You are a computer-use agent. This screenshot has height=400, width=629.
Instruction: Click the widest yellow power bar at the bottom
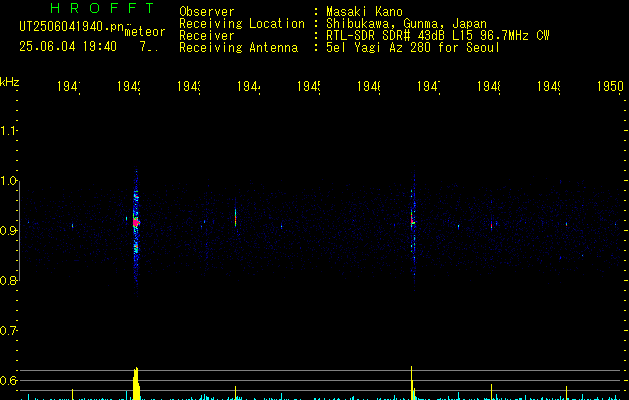(136, 384)
